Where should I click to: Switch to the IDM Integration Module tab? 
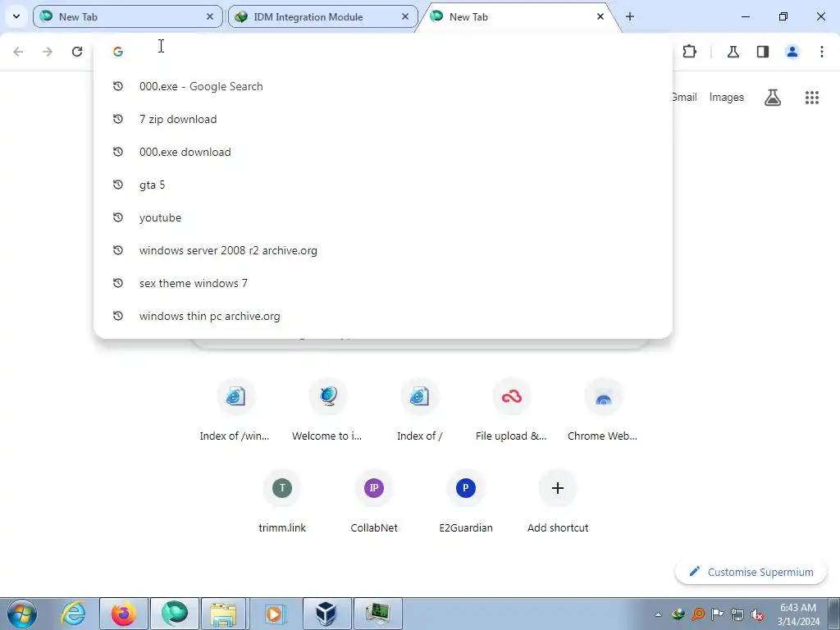click(x=322, y=16)
